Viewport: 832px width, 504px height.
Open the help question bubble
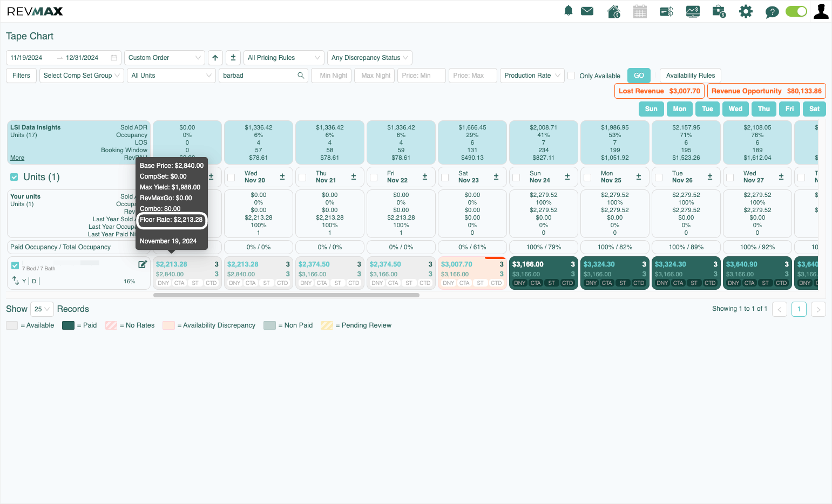pyautogui.click(x=772, y=12)
